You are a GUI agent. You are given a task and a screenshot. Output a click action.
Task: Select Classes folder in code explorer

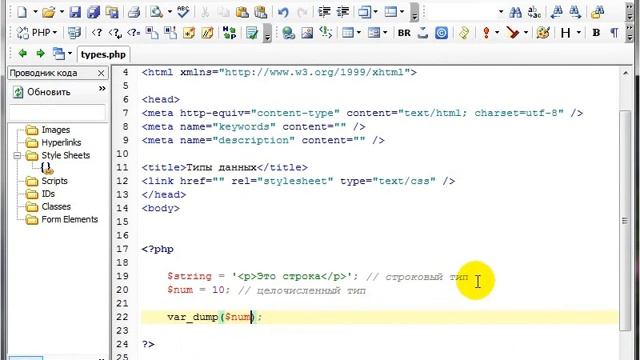tap(48, 207)
